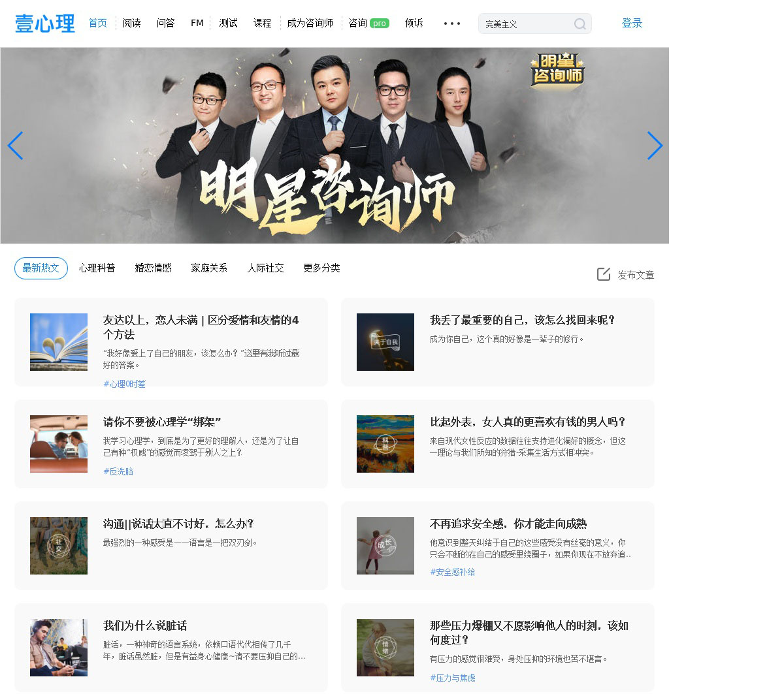Open article 那些压力爆棚又不愿影响他人的时刻

tap(529, 633)
